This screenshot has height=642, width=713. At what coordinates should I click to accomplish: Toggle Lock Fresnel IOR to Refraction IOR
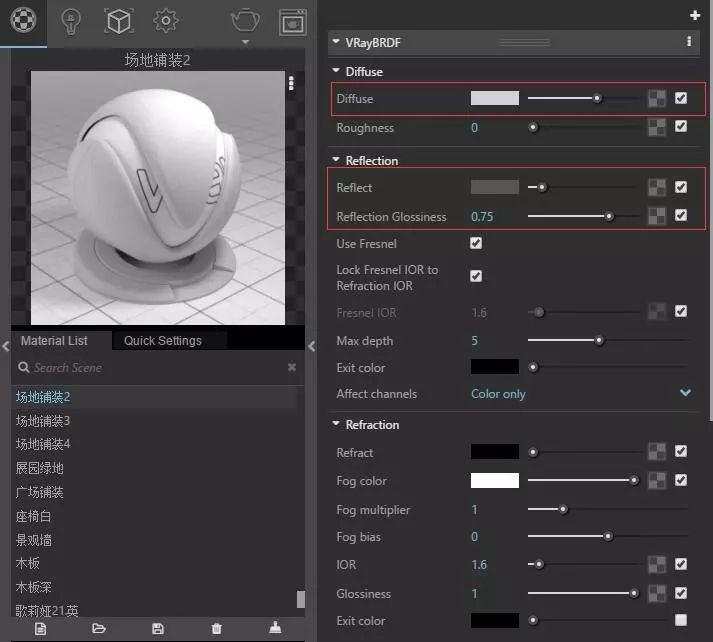click(x=476, y=276)
